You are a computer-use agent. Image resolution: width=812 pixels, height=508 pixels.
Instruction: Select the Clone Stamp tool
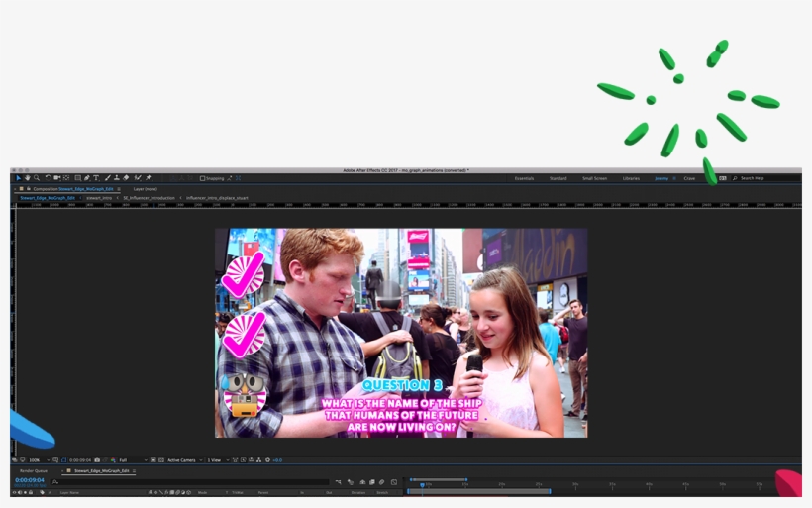pos(117,178)
